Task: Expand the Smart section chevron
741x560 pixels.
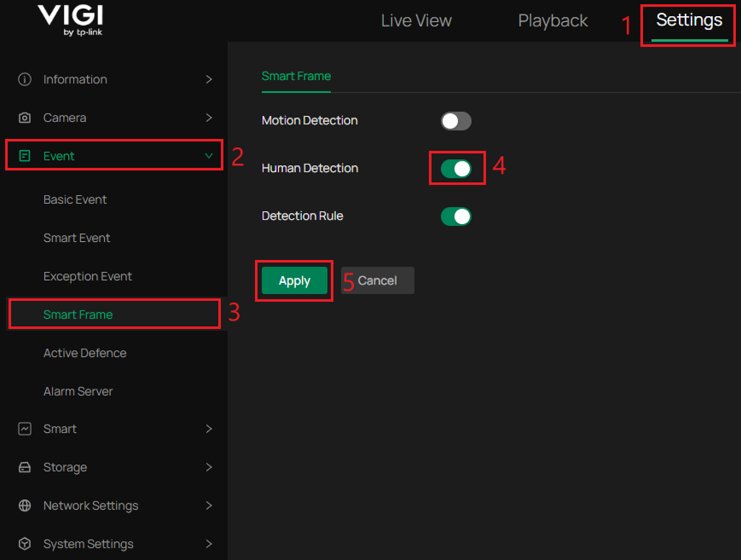Action: pos(209,428)
